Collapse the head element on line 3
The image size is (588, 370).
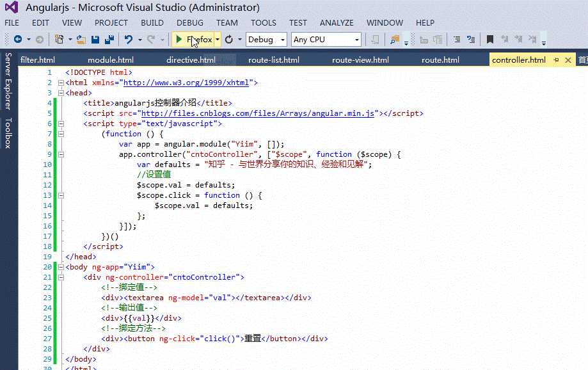pyautogui.click(x=61, y=93)
